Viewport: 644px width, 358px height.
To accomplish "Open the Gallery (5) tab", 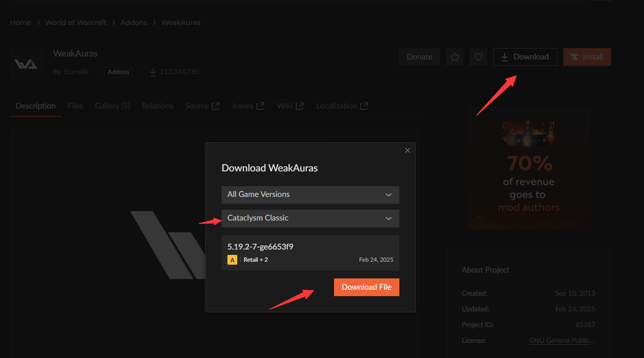I will click(x=112, y=106).
